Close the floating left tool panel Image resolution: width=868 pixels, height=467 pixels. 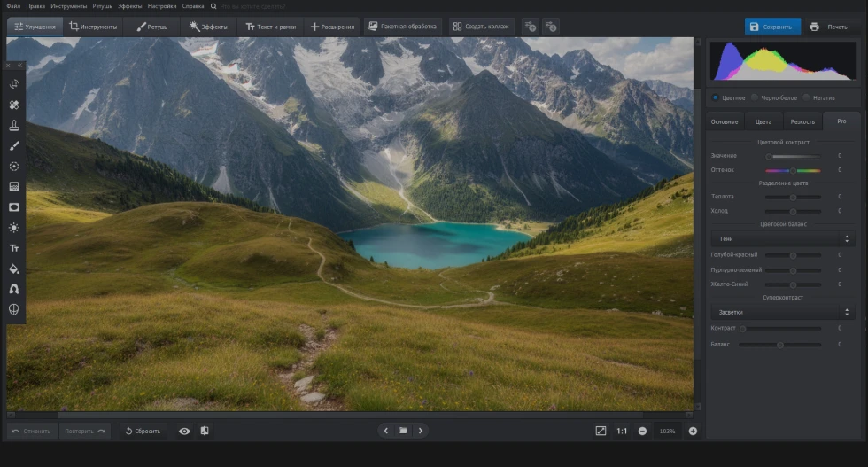click(x=8, y=66)
